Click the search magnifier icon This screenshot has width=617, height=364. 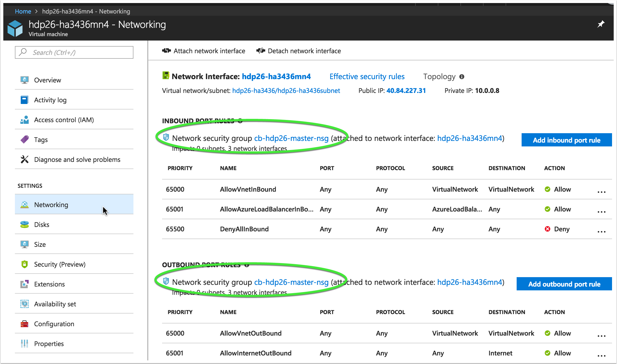(x=23, y=52)
